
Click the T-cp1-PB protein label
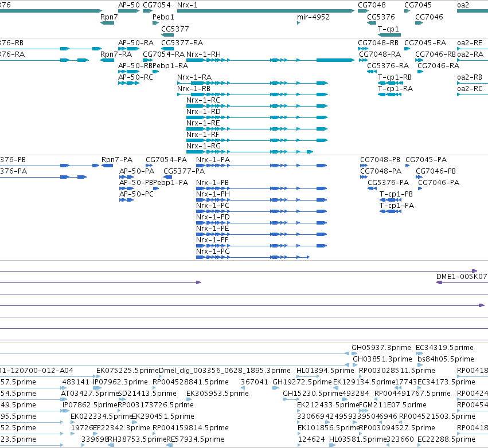click(396, 194)
